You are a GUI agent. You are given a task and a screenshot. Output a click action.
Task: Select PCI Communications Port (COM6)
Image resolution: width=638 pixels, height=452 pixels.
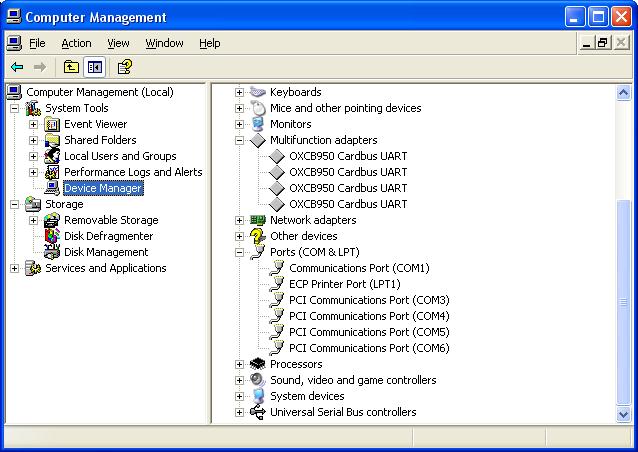tap(369, 348)
